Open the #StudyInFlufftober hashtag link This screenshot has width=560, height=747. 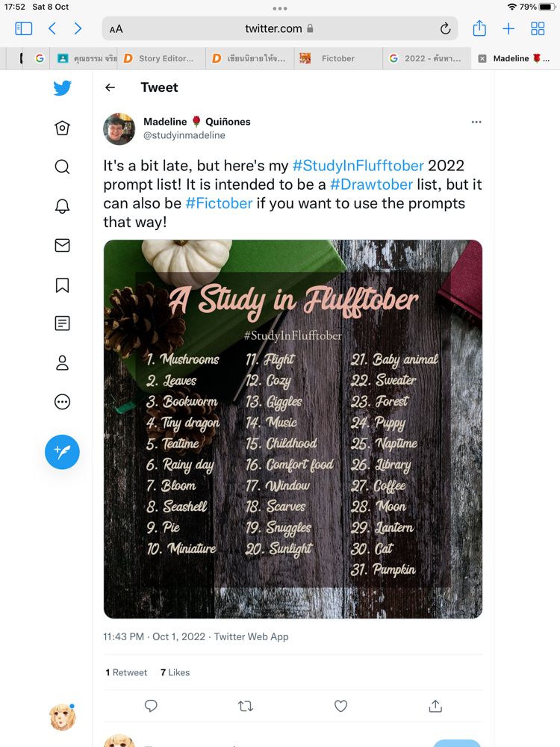358,166
